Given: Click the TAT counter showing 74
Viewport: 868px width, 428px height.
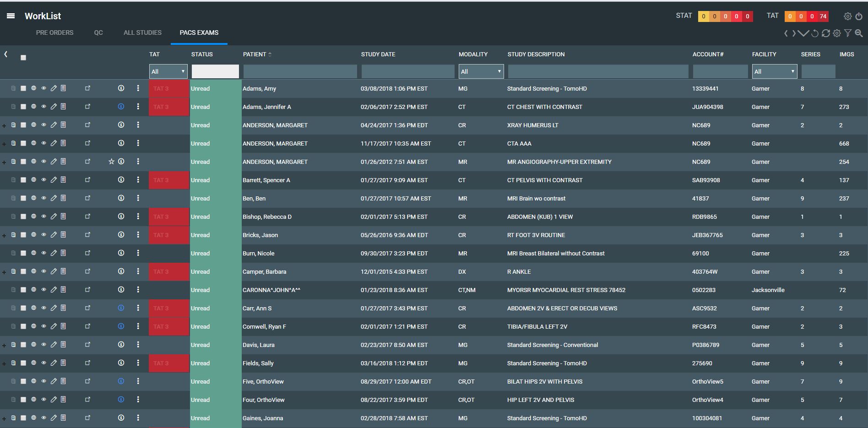Looking at the screenshot, I should click(823, 16).
